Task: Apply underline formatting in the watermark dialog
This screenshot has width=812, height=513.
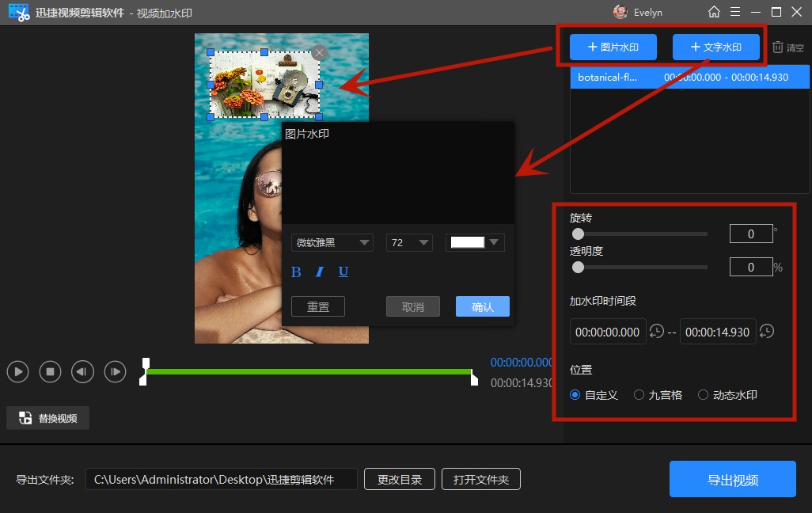Action: 343,272
